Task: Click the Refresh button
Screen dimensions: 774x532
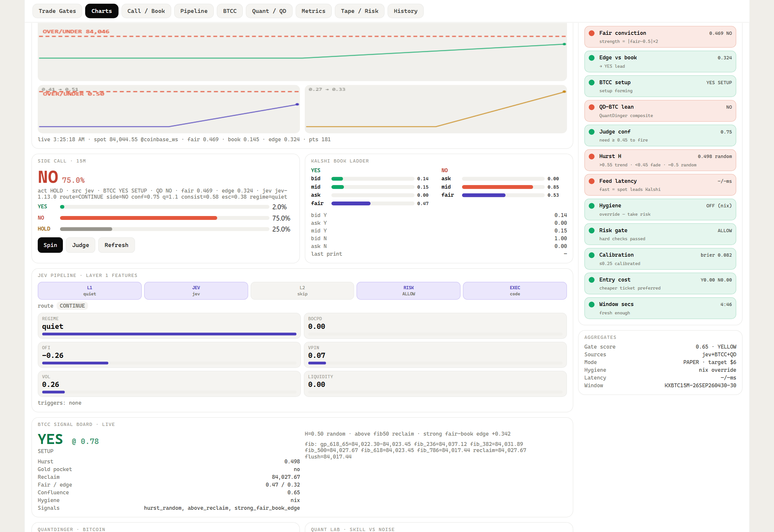Action: point(116,245)
